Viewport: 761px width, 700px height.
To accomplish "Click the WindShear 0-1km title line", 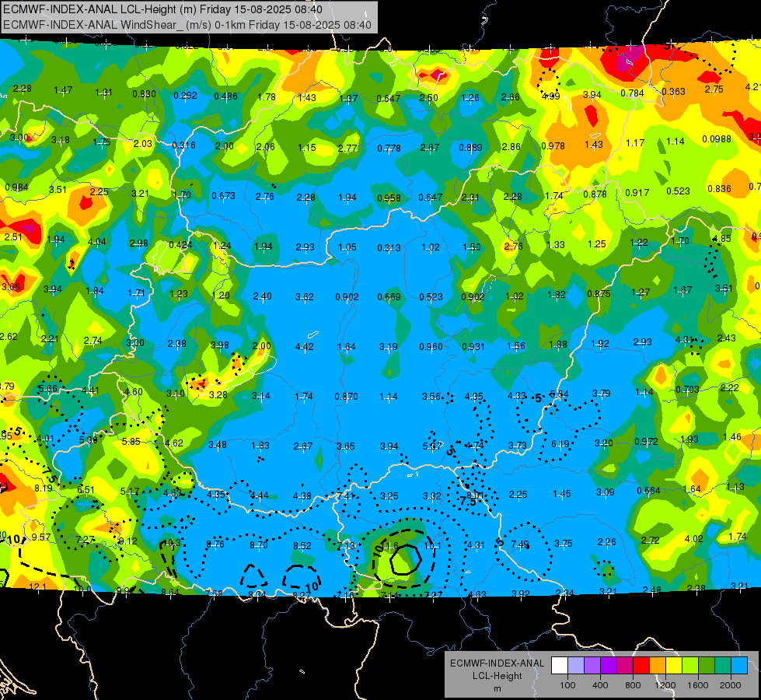I will [187, 25].
